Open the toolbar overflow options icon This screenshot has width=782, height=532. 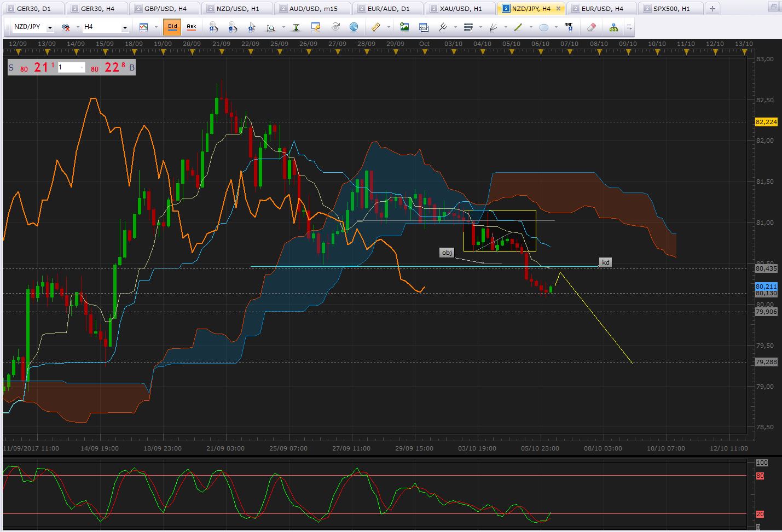point(629,27)
